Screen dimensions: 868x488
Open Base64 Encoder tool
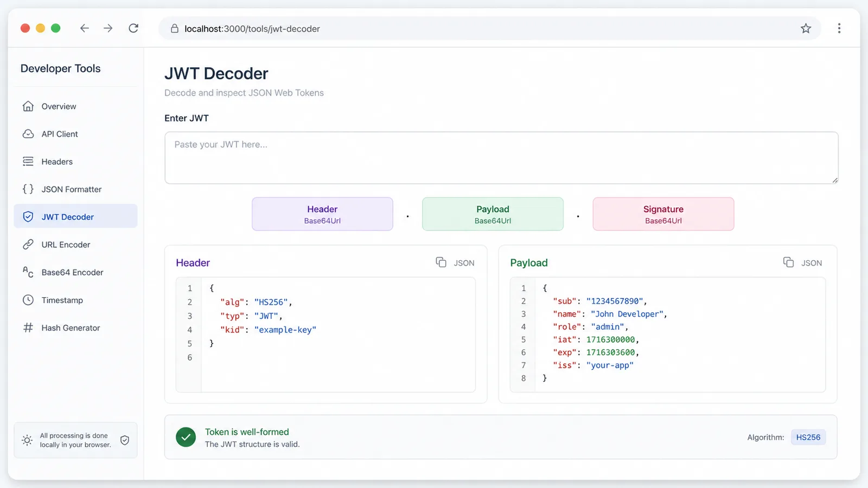75,272
